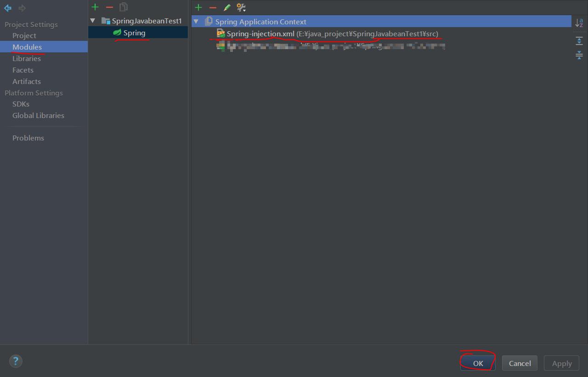
Task: Select the Spring Application Context row
Action: 381,22
